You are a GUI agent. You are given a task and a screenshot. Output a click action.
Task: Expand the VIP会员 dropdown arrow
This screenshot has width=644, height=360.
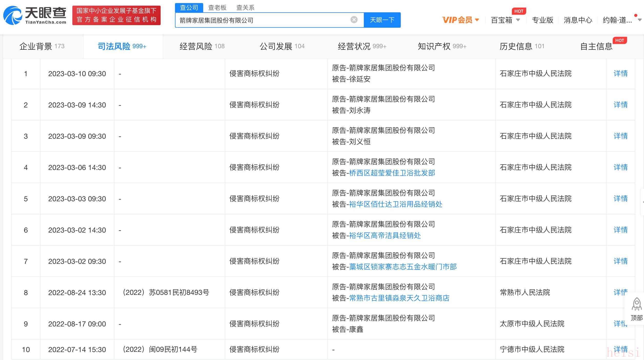(x=477, y=20)
